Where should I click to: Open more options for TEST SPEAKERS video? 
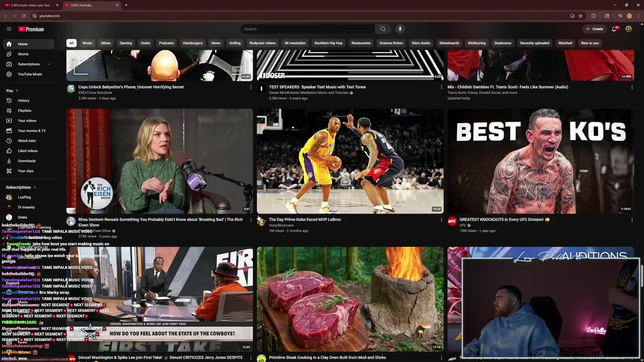pos(441,87)
